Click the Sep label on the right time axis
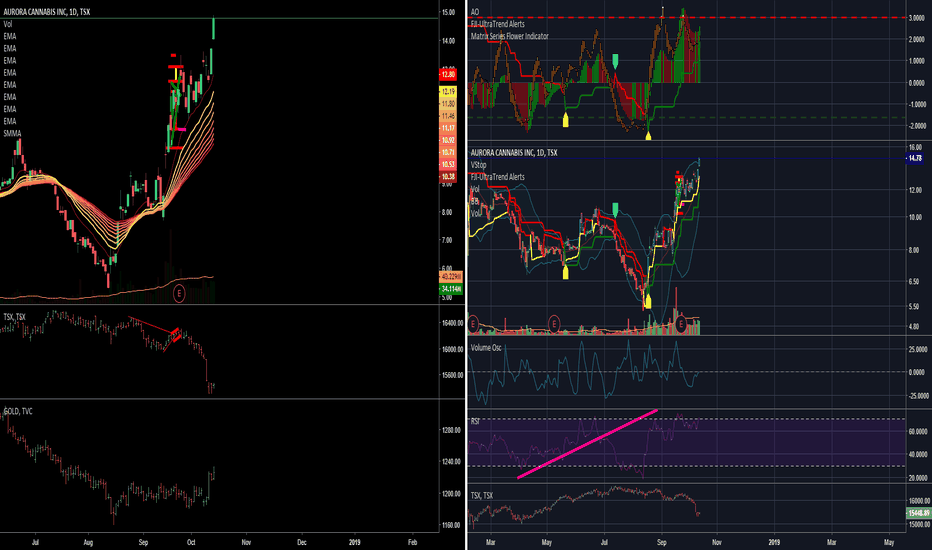Screen dimensions: 932x550 (x=662, y=542)
